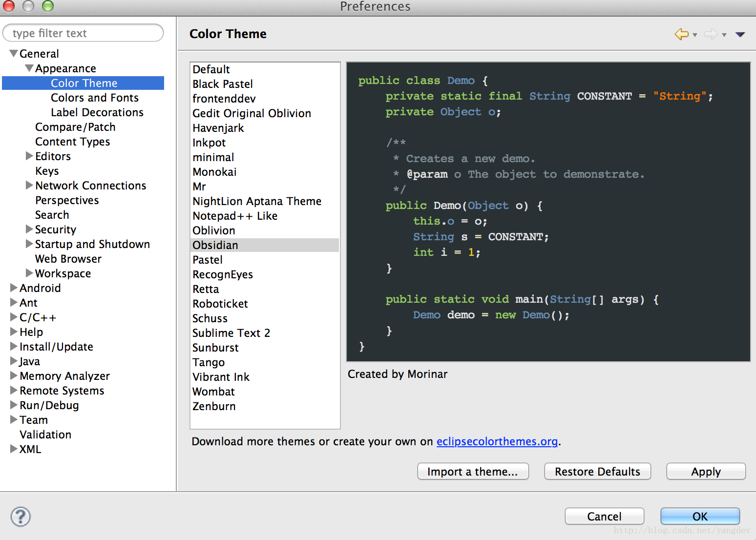Select the Color Theme tree item
The image size is (756, 540).
(x=83, y=83)
